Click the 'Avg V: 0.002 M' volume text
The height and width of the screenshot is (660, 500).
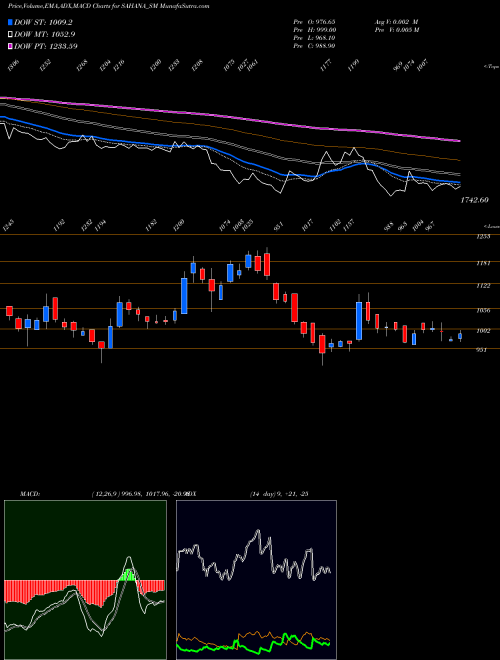396,21
